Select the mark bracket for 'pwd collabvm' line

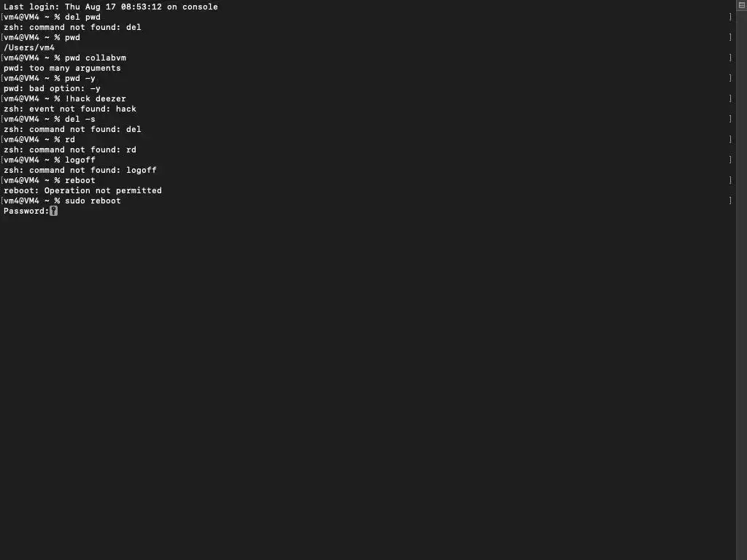point(730,58)
